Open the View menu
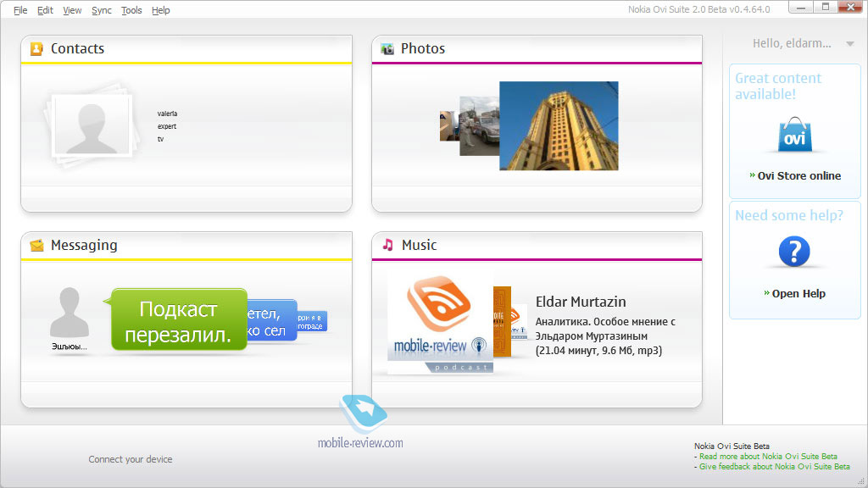The image size is (868, 488). tap(72, 10)
